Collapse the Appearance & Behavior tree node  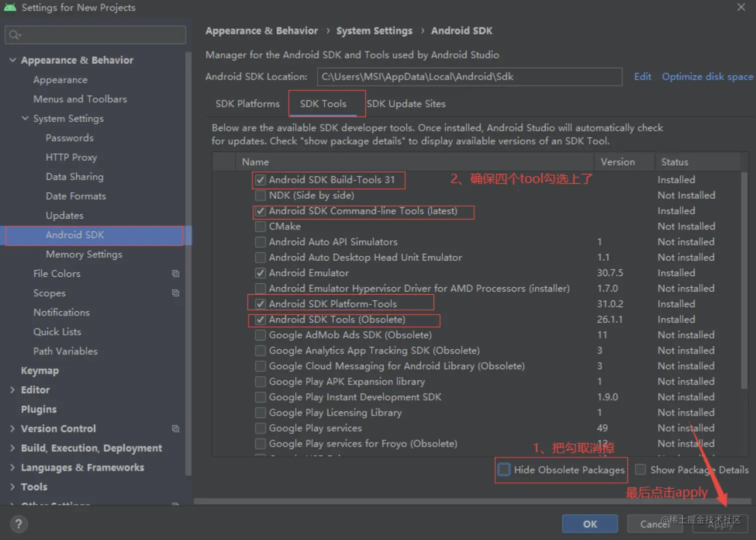[x=12, y=60]
